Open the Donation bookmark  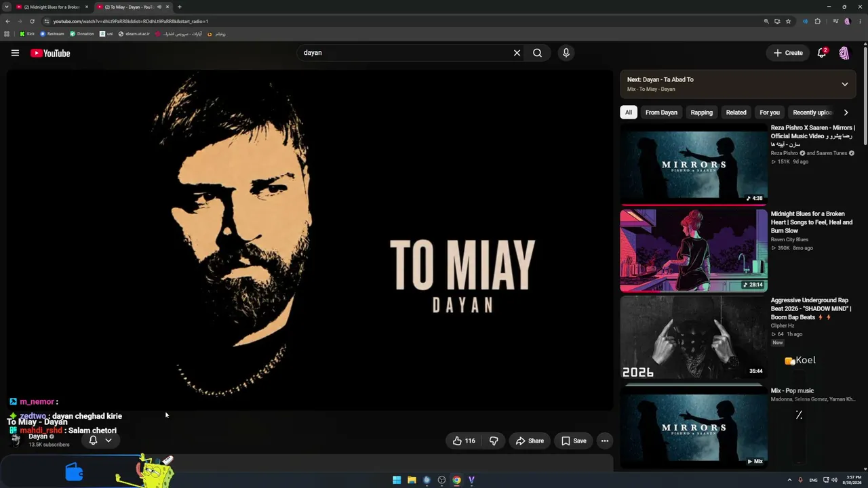coord(82,34)
